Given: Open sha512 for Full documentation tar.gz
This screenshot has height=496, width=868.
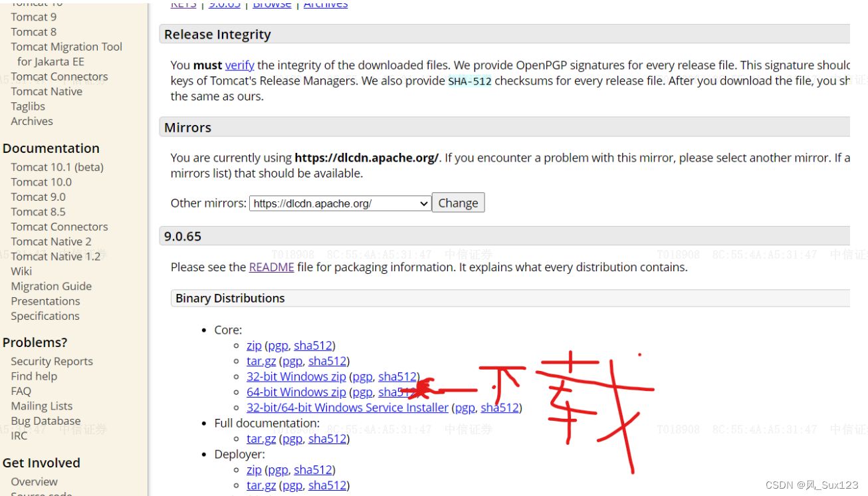Looking at the screenshot, I should 328,439.
